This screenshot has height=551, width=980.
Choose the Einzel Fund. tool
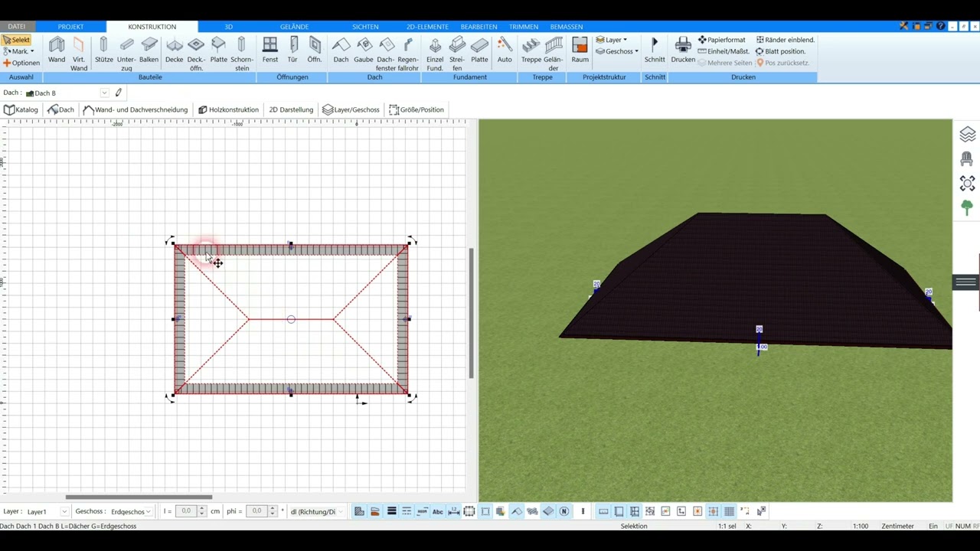[435, 54]
